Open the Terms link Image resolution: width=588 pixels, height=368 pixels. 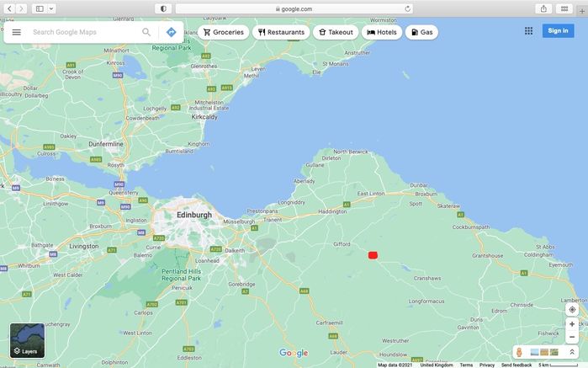tap(466, 365)
